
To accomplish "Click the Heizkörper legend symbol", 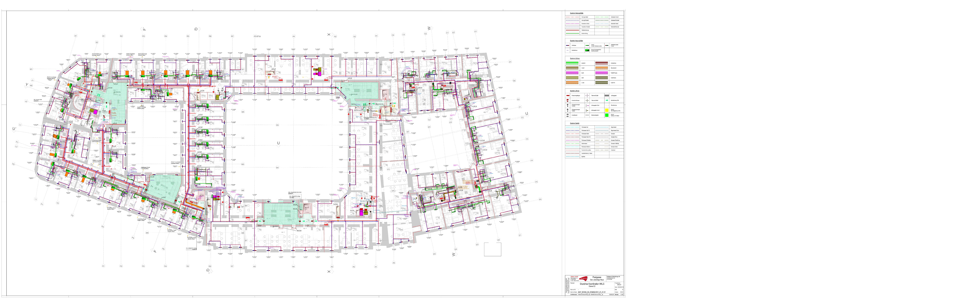I will tap(568, 45).
